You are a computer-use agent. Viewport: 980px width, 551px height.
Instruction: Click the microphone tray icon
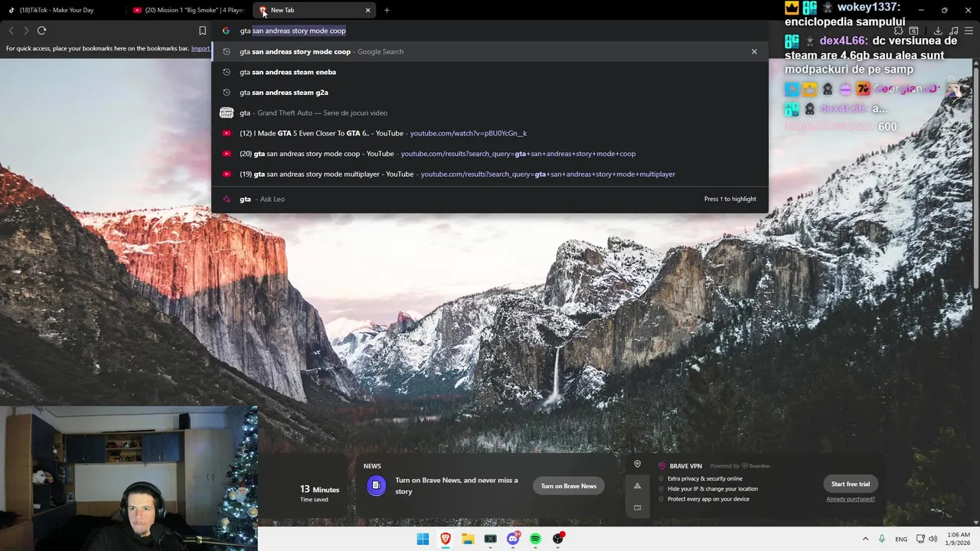coord(882,539)
